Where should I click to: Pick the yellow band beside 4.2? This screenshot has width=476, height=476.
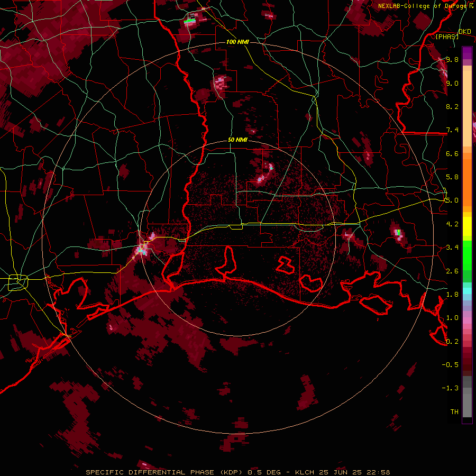[467, 226]
